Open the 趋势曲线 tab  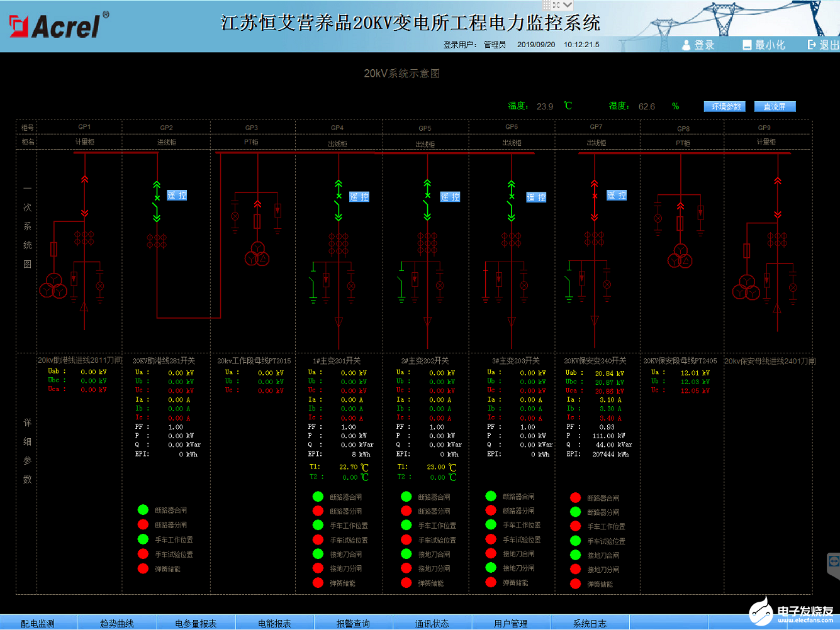coord(117,623)
